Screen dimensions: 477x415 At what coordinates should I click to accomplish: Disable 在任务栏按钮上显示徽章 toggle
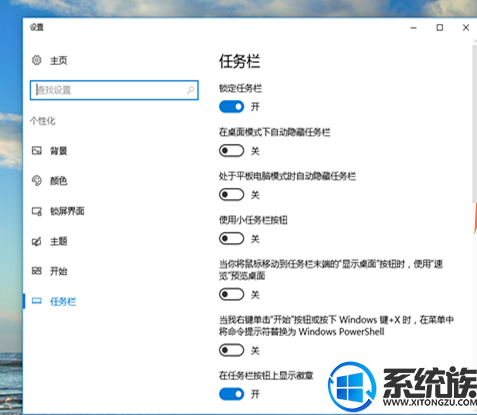pos(231,394)
